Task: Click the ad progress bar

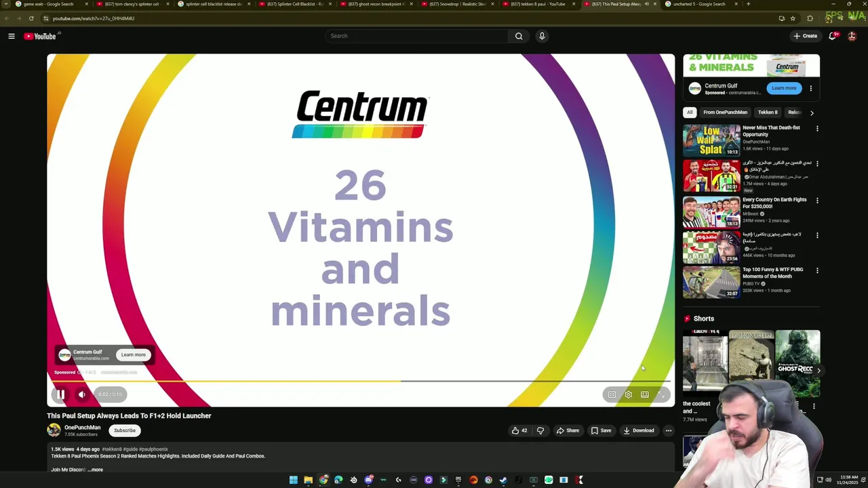Action: (361, 381)
